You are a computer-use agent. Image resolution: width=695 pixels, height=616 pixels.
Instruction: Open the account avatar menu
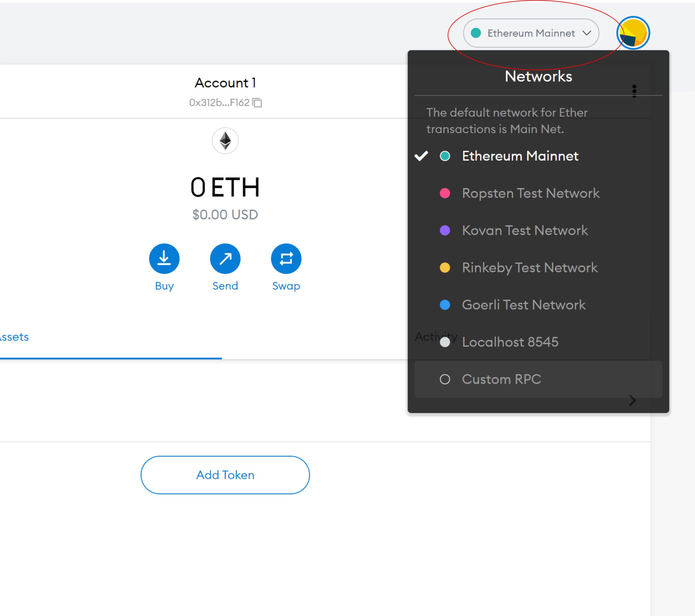coord(633,33)
